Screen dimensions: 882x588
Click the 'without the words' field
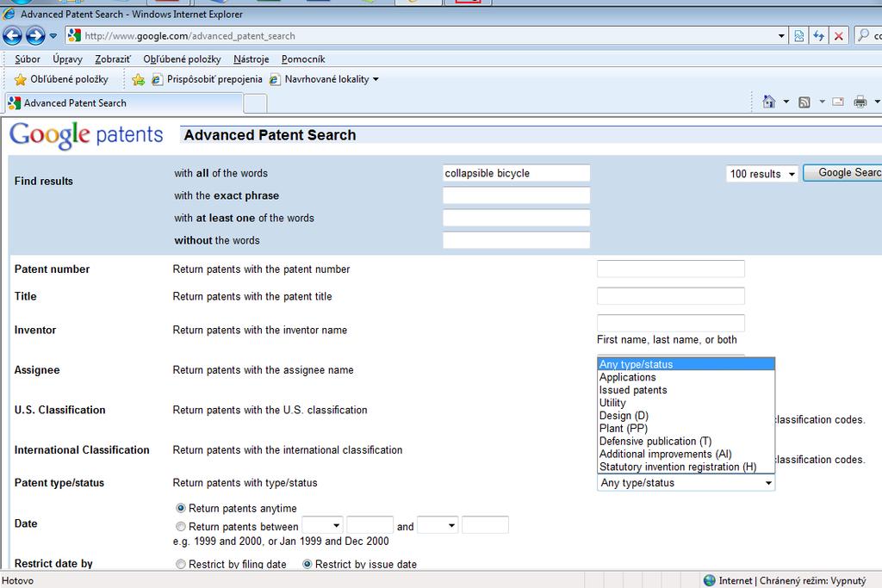click(517, 240)
